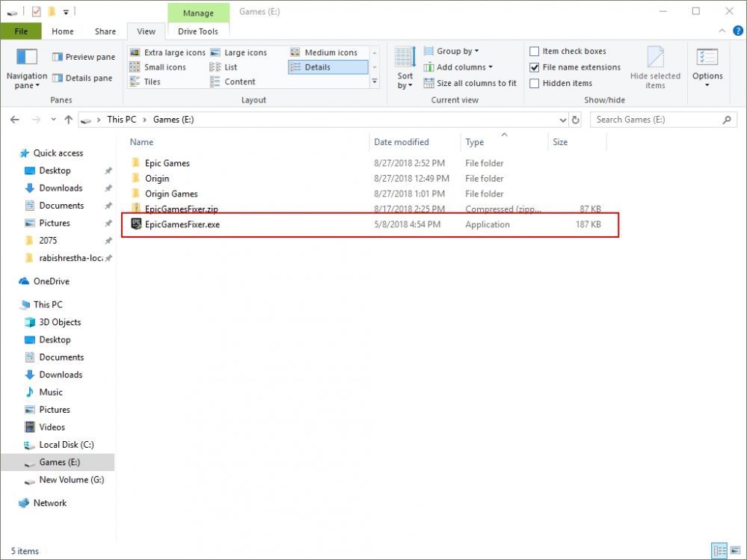The image size is (747, 560).
Task: Switch to large thumbnails status icon
Action: (735, 551)
